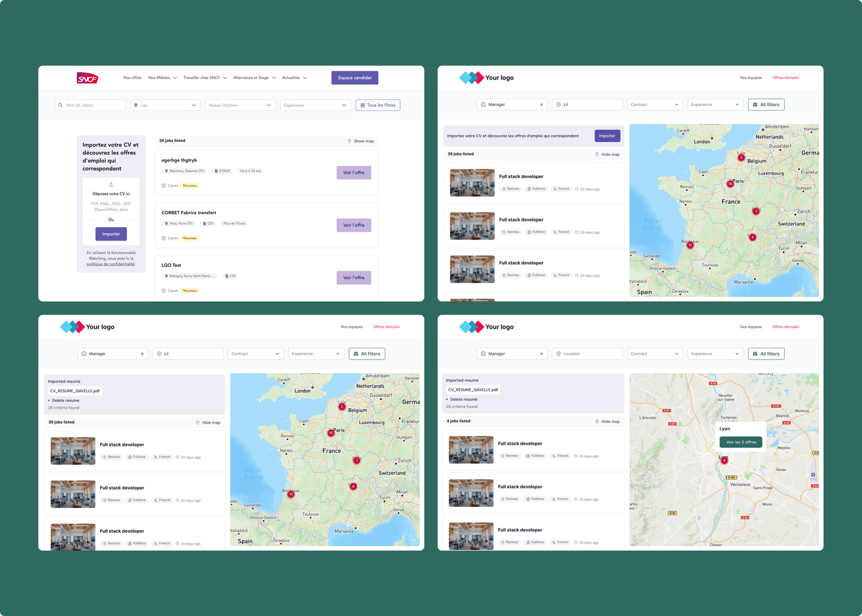Screen dimensions: 862x616
Task: Click the briefcase icon in the Manager filter
Action: [x=483, y=104]
